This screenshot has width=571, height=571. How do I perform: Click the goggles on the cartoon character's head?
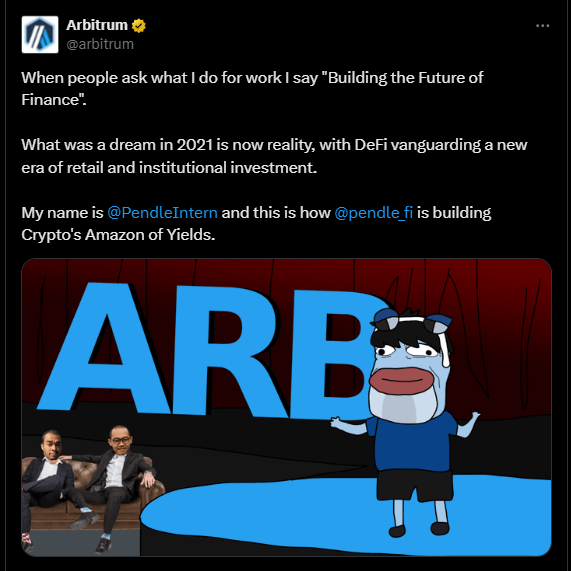(x=411, y=321)
